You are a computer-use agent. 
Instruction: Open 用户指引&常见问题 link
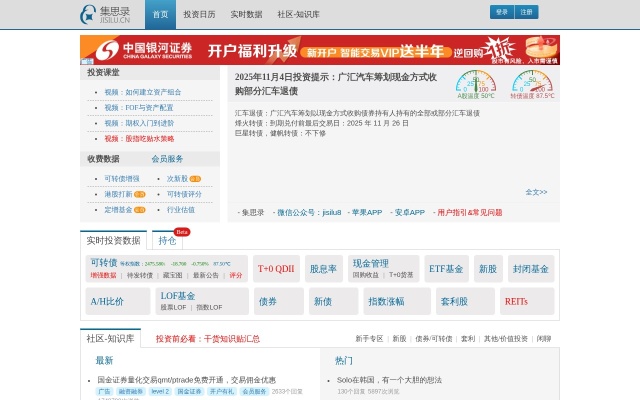click(469, 212)
